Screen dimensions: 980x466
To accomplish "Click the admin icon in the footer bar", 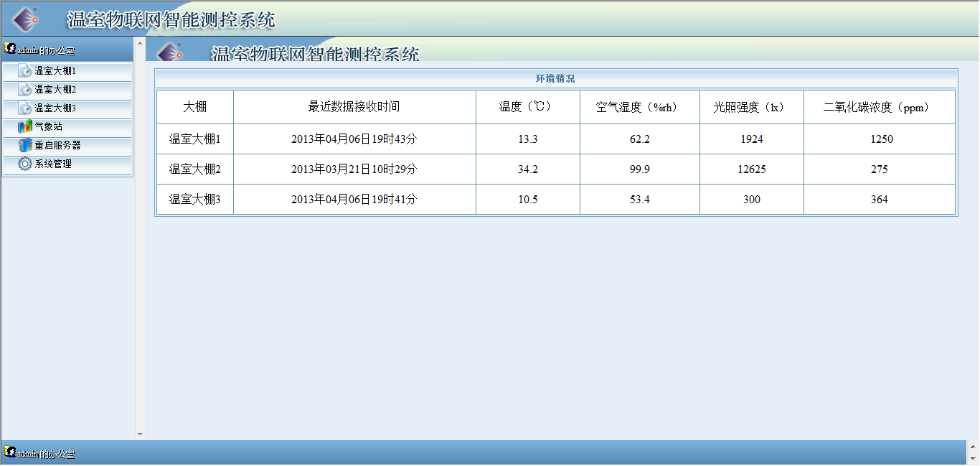I will [10, 452].
